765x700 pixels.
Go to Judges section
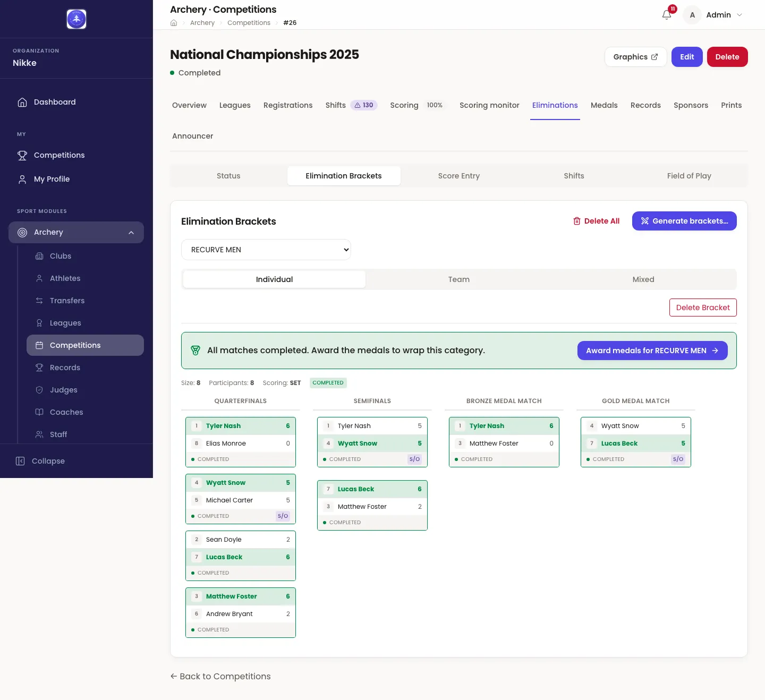[x=85, y=390]
